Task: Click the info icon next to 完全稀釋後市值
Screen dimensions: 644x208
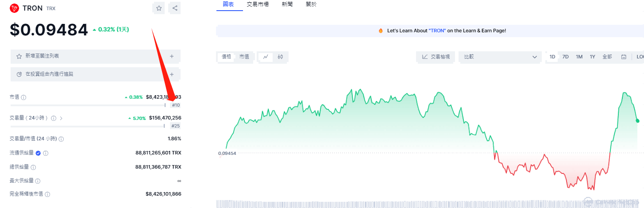Action: [x=47, y=194]
